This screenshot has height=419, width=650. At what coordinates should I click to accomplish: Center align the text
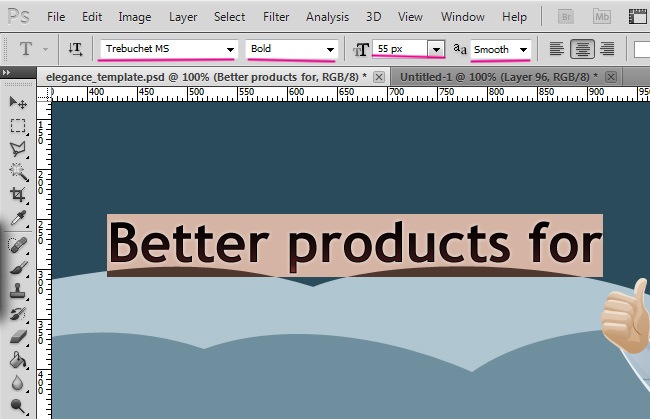[x=582, y=49]
